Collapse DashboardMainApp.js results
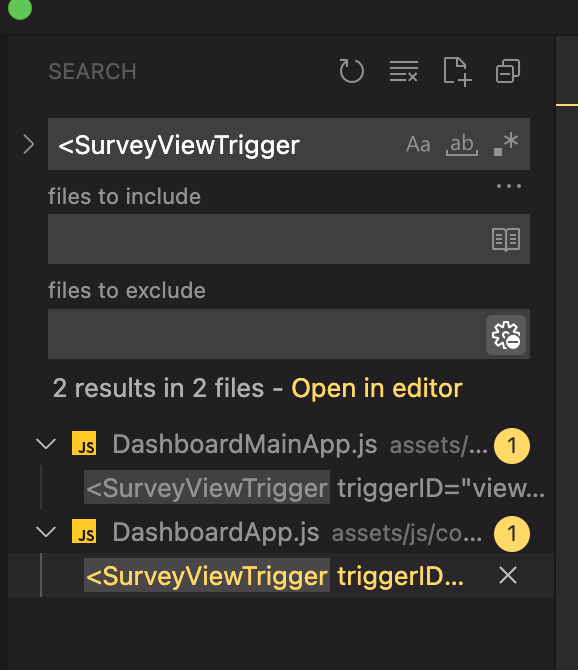 pyautogui.click(x=46, y=444)
